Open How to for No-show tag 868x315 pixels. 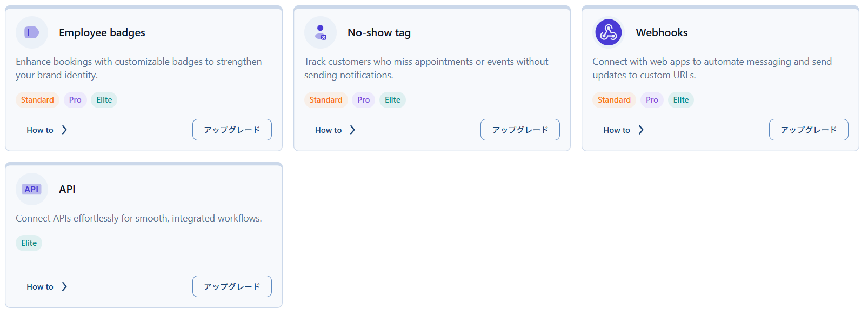[x=329, y=130]
